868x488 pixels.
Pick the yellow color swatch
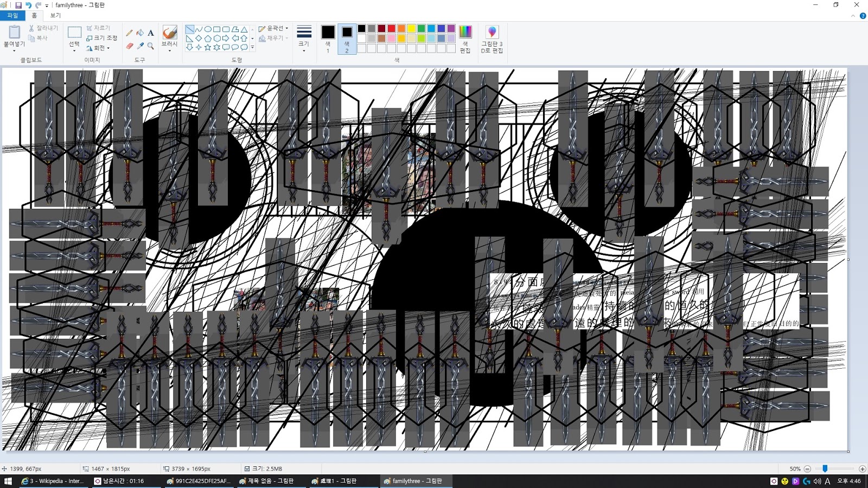point(411,29)
